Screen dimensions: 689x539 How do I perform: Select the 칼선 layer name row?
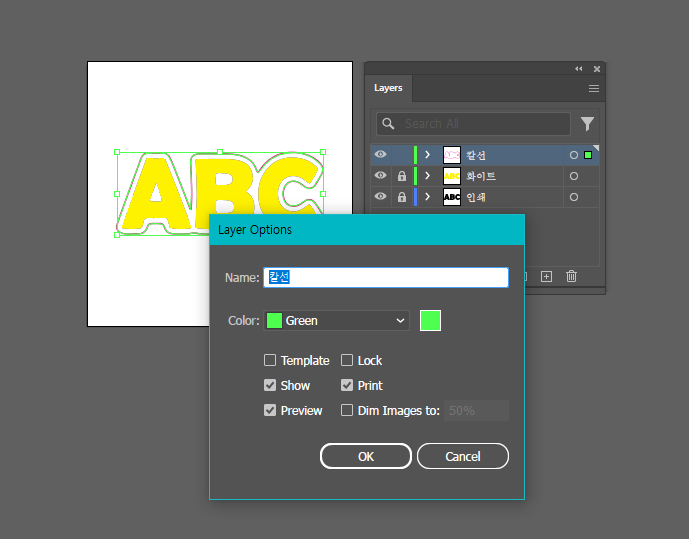475,155
